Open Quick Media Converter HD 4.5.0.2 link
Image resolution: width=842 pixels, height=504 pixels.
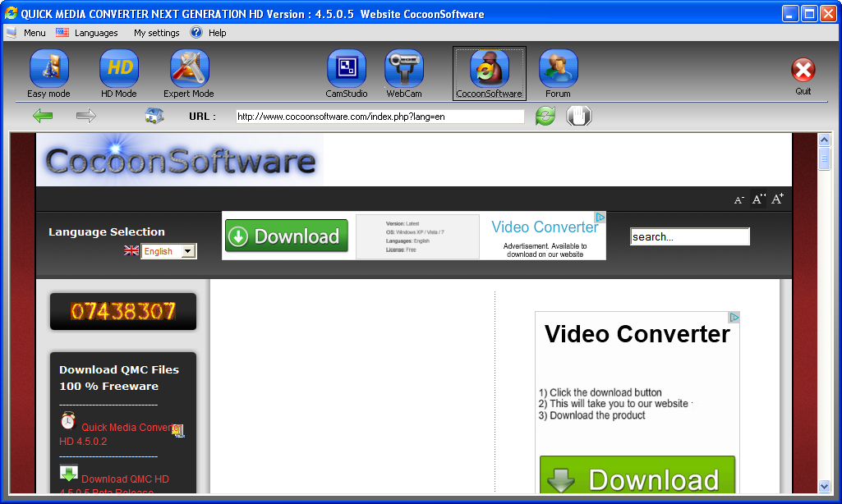pos(122,434)
